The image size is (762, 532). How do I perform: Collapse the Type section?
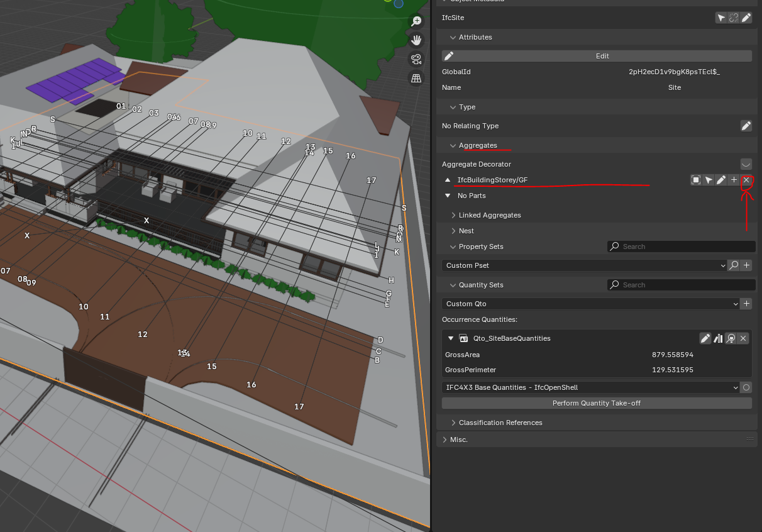(453, 107)
